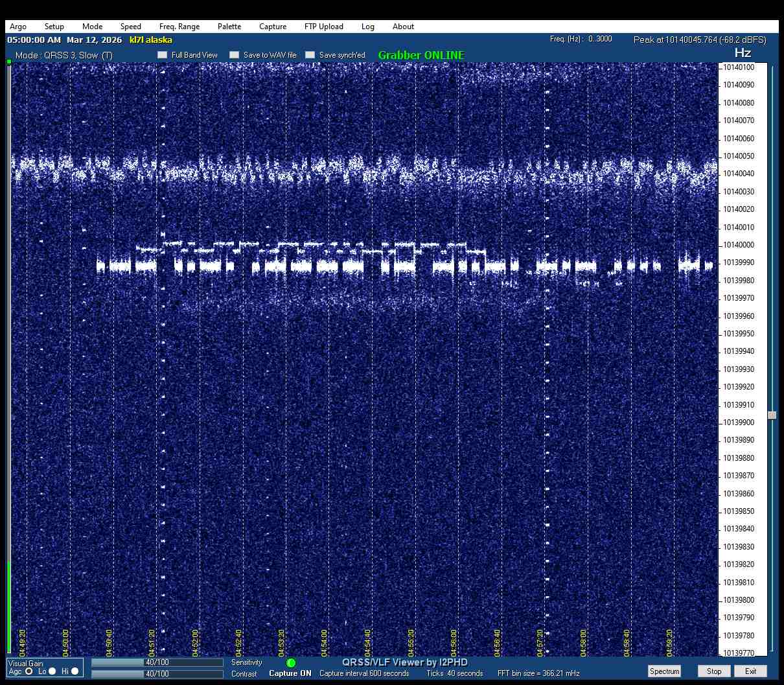Open the Speed menu

pyautogui.click(x=130, y=27)
